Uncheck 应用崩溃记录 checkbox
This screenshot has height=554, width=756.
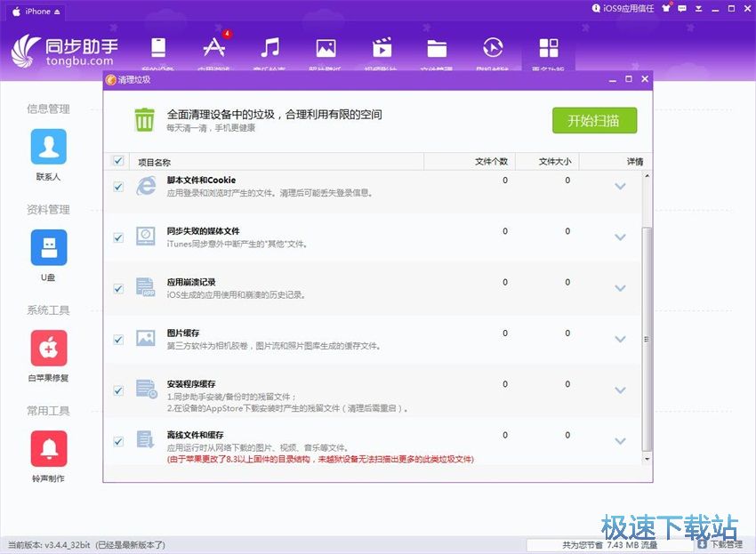click(118, 288)
